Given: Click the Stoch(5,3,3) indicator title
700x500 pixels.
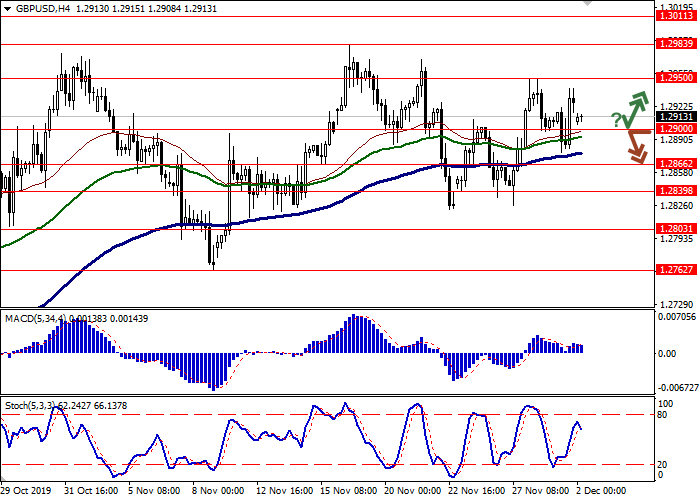Looking at the screenshot, I should pyautogui.click(x=30, y=406).
